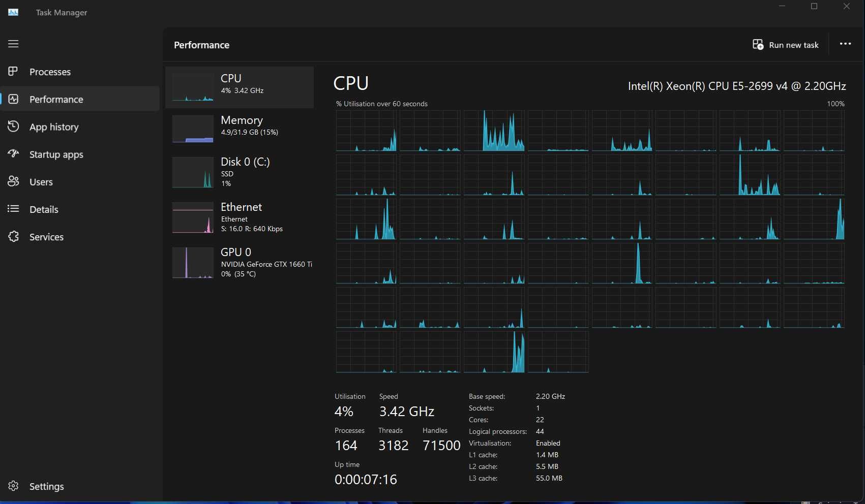Viewport: 865px width, 504px height.
Task: Click L1 cache value 1.4 MB
Action: point(547,455)
